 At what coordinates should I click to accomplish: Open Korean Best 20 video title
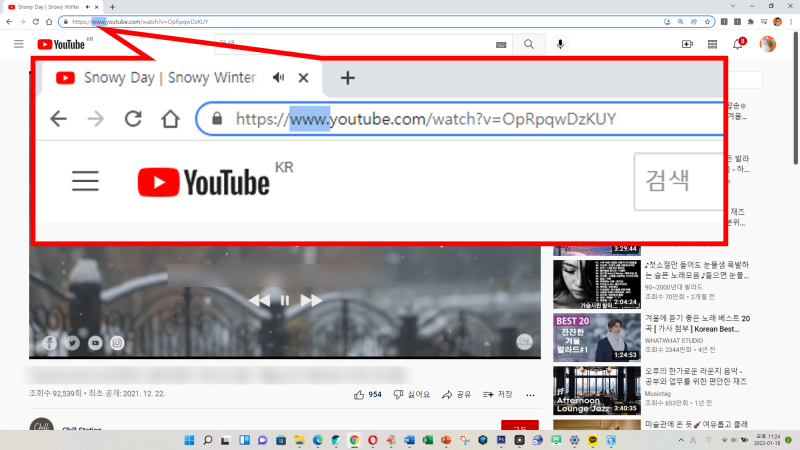click(696, 323)
